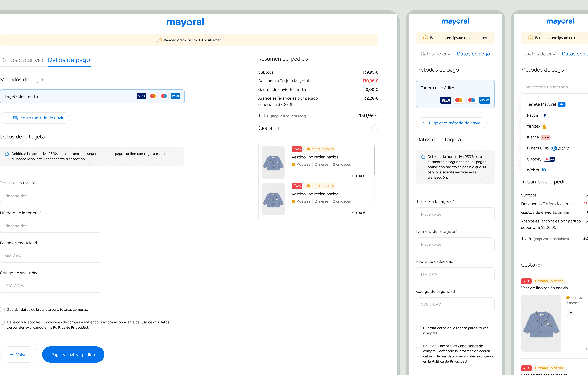Click the Tarjeta Mayoral card icon

point(562,105)
